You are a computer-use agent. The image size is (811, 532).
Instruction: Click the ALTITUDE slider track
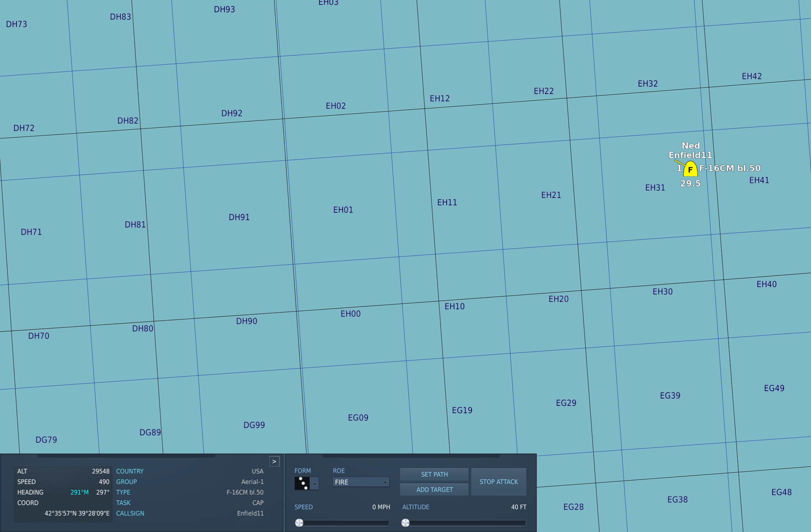pos(464,523)
